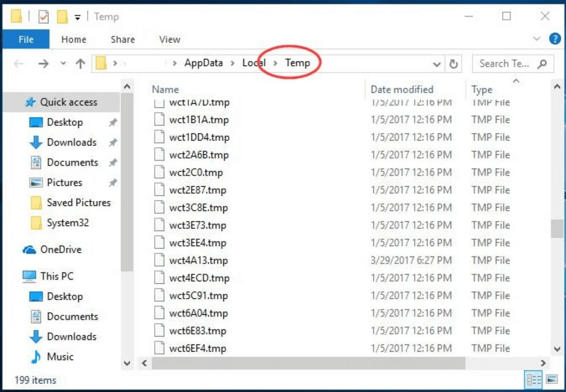Click Local in the address bar
The height and width of the screenshot is (392, 566).
click(x=253, y=63)
